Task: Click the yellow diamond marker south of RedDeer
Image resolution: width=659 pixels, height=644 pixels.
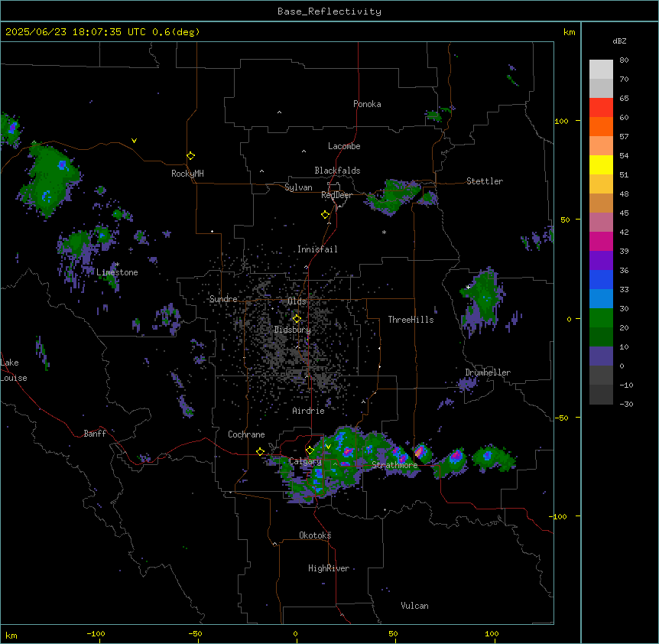Action: coord(326,215)
